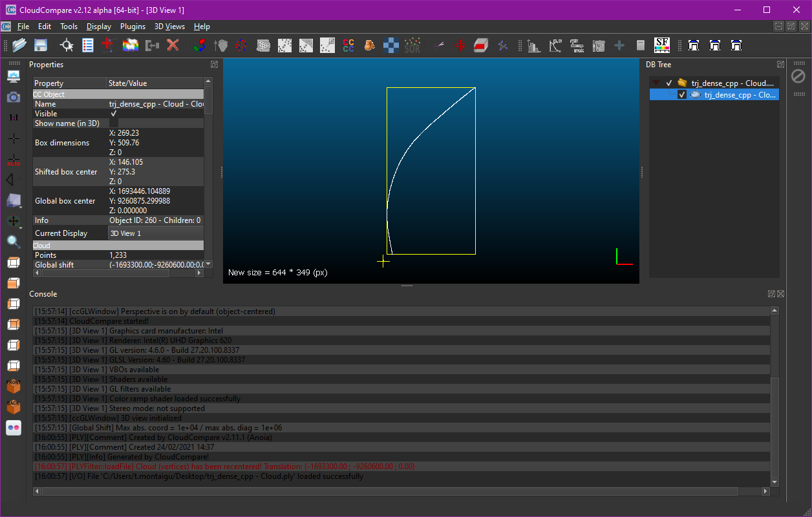Viewport: 812px width, 517px height.
Task: Set view to BACK orange cube
Action: pos(14,407)
